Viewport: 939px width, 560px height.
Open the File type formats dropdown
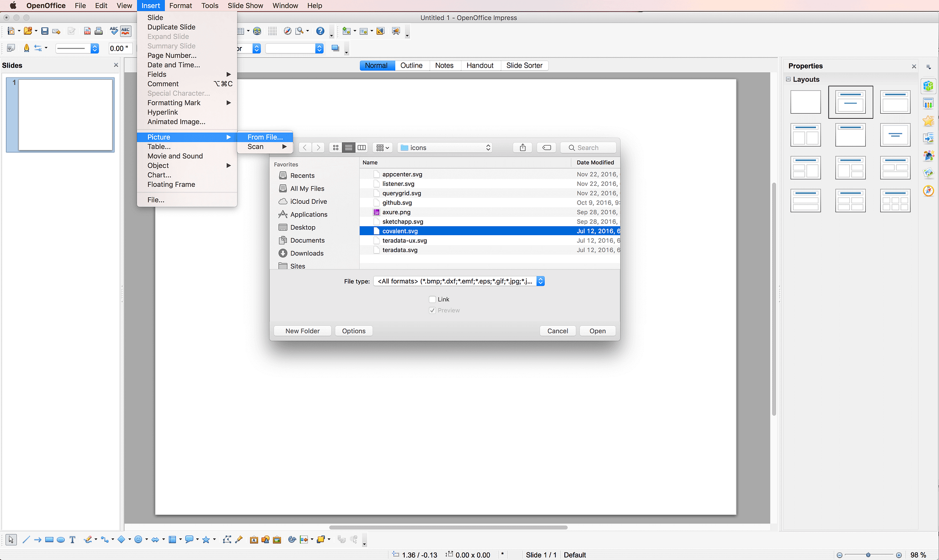click(x=459, y=281)
